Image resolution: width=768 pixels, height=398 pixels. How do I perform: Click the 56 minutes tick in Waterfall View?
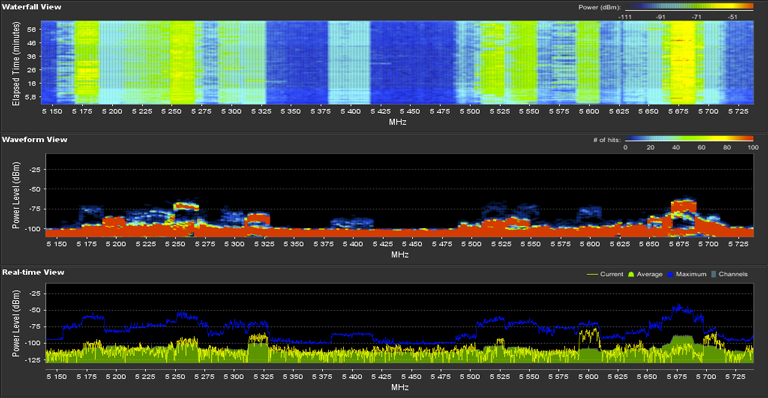pos(32,29)
